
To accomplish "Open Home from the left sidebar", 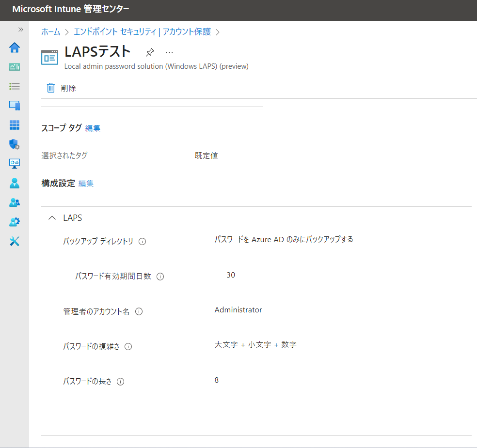I will click(x=15, y=47).
